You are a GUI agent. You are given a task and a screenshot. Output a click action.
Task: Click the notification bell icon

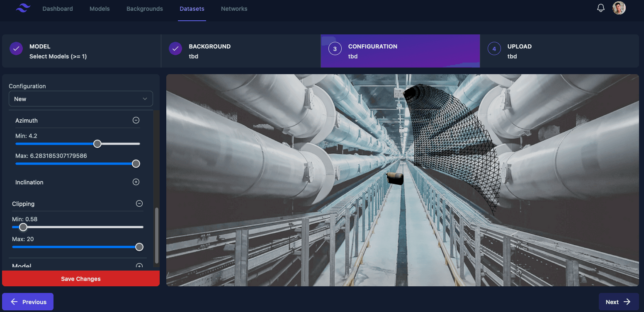[600, 7]
